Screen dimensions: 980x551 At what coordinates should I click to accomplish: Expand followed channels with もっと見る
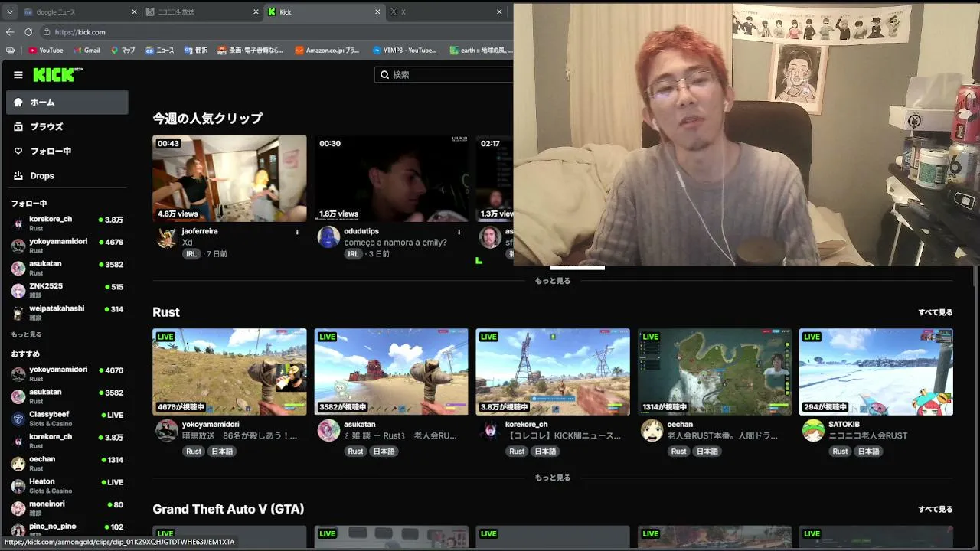(26, 334)
